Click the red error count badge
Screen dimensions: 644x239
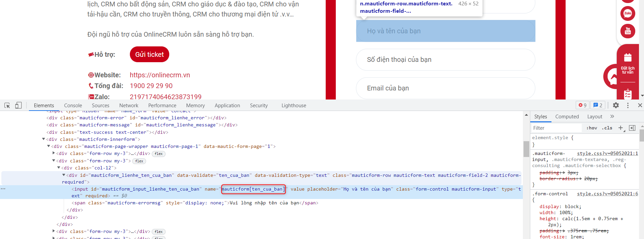[582, 105]
